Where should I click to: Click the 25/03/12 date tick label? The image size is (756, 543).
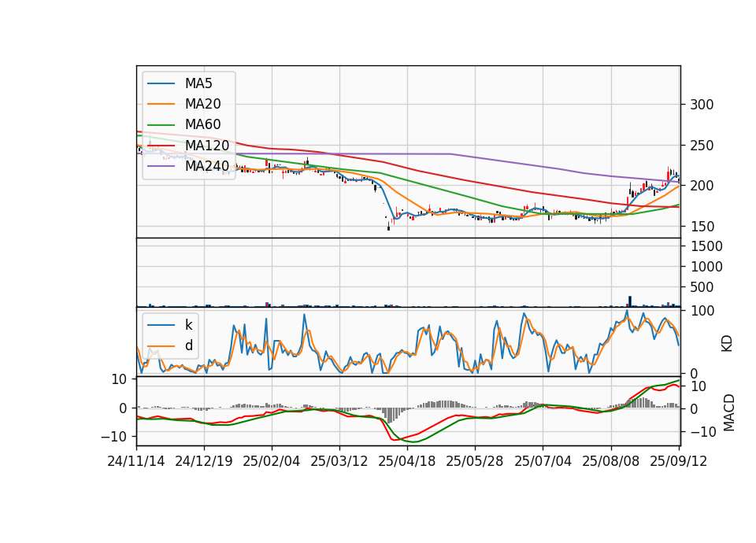[x=339, y=461]
